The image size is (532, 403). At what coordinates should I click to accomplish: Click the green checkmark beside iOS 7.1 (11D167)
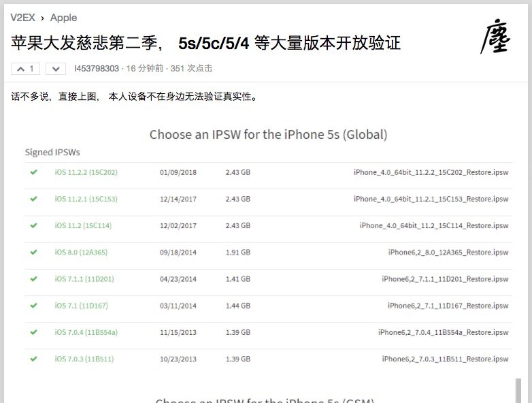(33, 306)
